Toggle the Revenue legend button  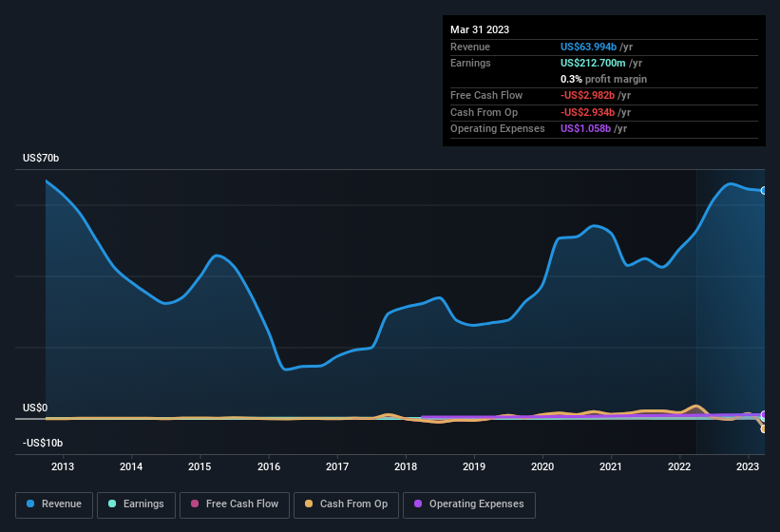click(54, 504)
